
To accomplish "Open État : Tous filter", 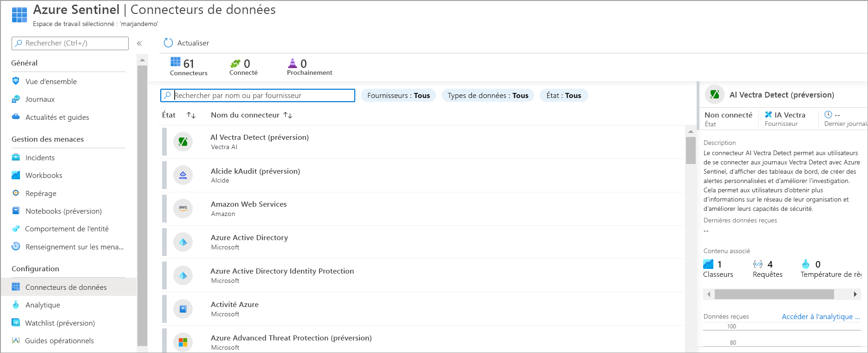I will click(564, 95).
